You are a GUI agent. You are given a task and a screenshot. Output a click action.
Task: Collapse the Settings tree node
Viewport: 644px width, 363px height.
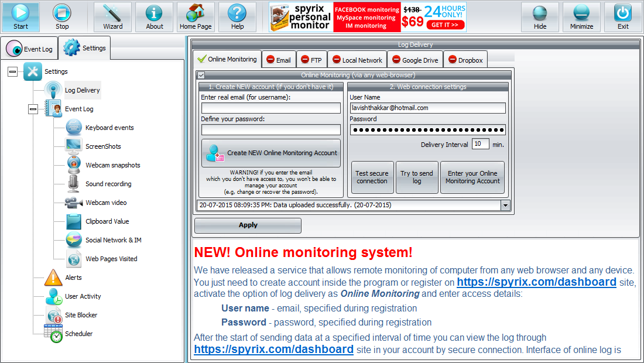click(12, 71)
